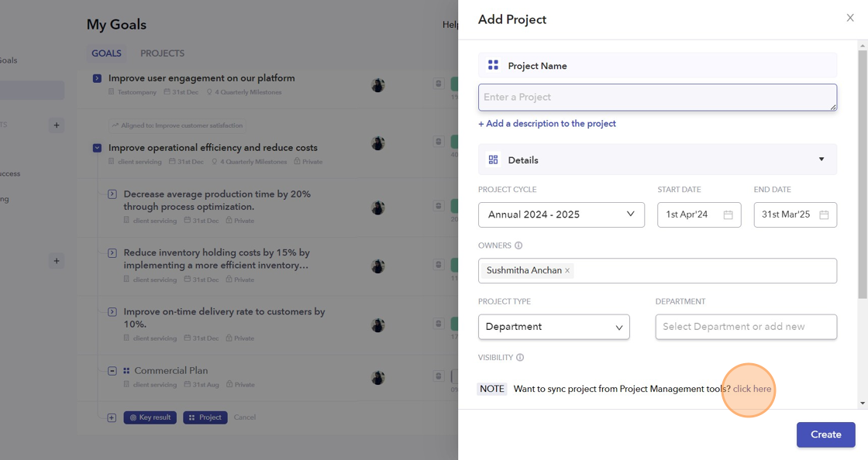Viewport: 868px width, 460px height.
Task: Open the End Date calendar icon
Action: (824, 215)
